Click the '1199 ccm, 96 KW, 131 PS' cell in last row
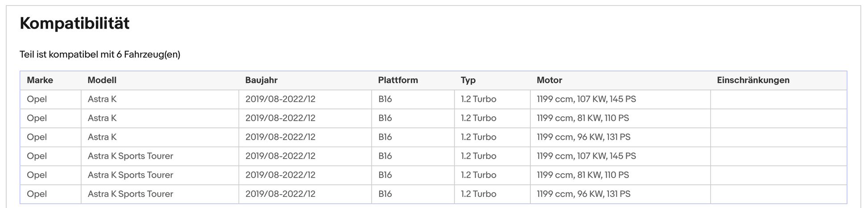Screen dimensions: 868x208 620,194
